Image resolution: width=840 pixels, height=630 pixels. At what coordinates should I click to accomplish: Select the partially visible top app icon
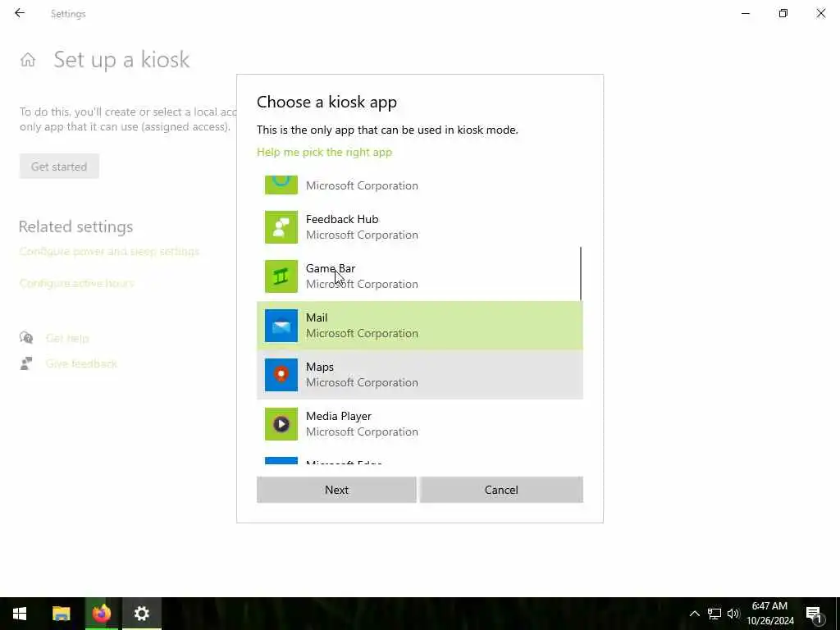tap(281, 185)
